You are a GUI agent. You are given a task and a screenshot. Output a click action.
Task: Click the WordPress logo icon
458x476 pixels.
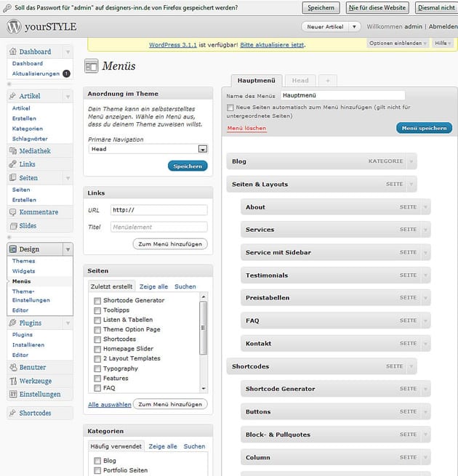14,26
